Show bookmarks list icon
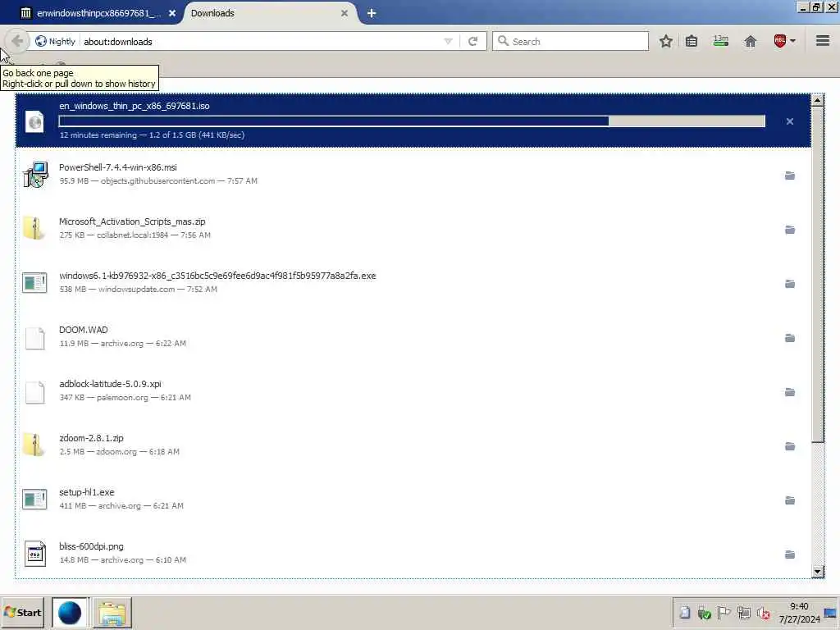 692,41
